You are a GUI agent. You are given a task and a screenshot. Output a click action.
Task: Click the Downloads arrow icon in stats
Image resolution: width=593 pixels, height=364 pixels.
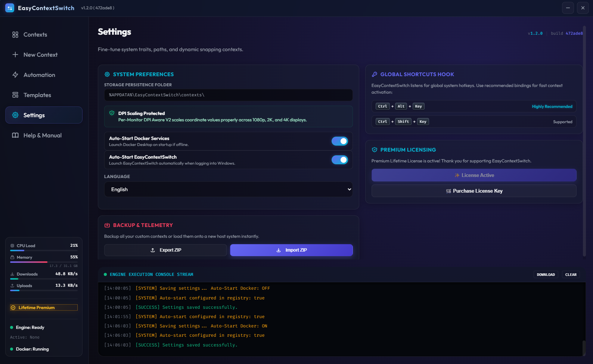pos(12,274)
